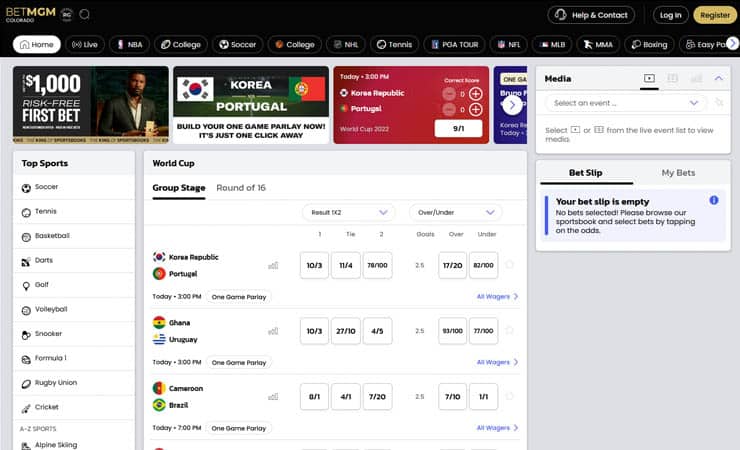The image size is (740, 450).
Task: Decrease Korea Republic correct score minus
Action: click(x=449, y=94)
